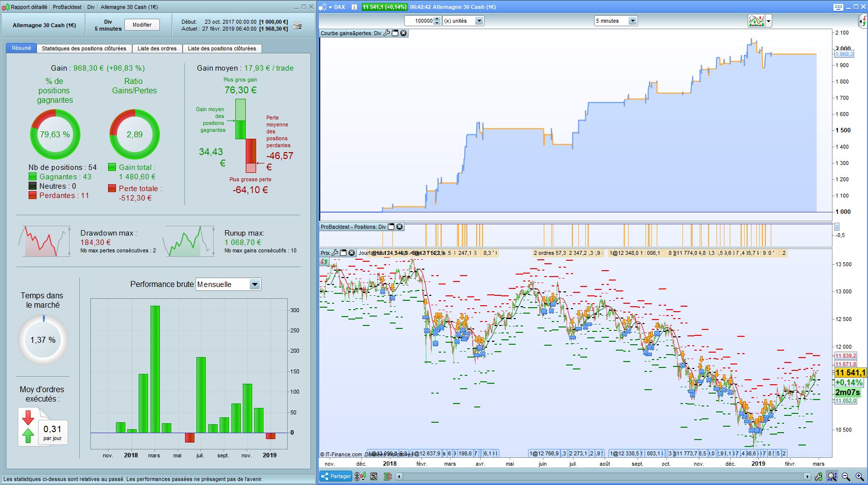This screenshot has width=868, height=485.
Task: Click the Runup max 1 068,70 € value
Action: point(243,242)
